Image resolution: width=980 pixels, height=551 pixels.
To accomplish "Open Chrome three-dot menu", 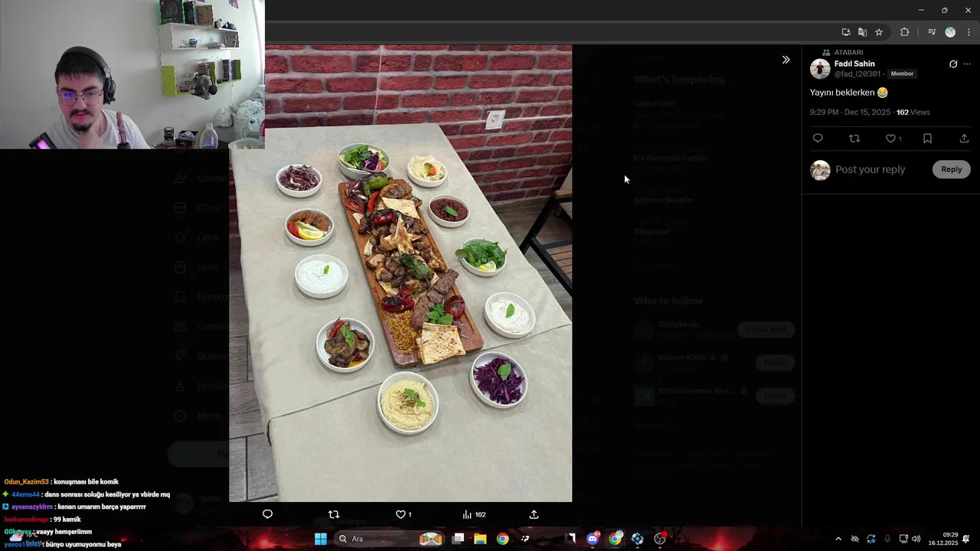I will (969, 32).
